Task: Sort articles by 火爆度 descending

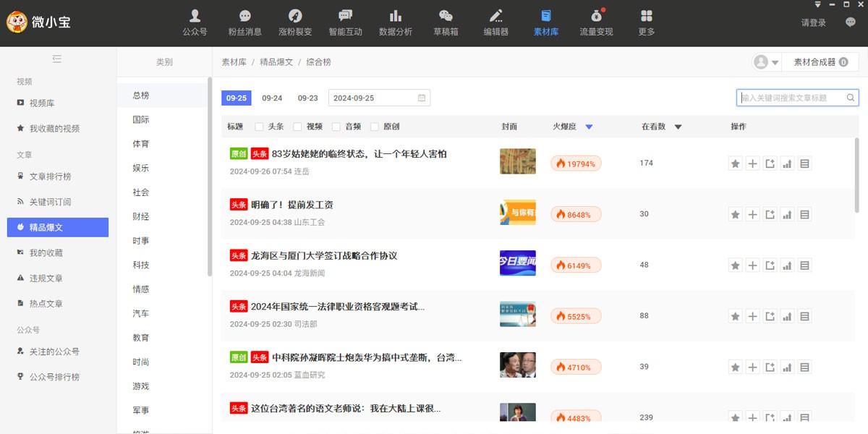Action: [x=589, y=126]
